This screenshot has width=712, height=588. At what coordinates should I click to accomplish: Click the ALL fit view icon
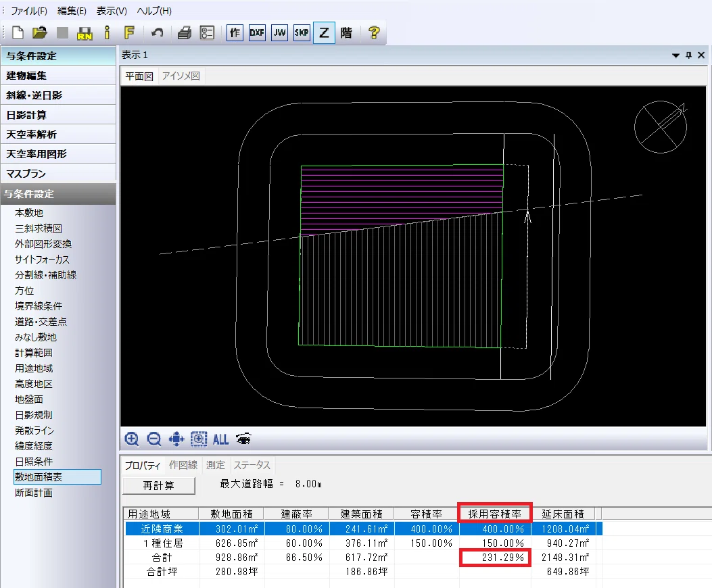pyautogui.click(x=220, y=439)
